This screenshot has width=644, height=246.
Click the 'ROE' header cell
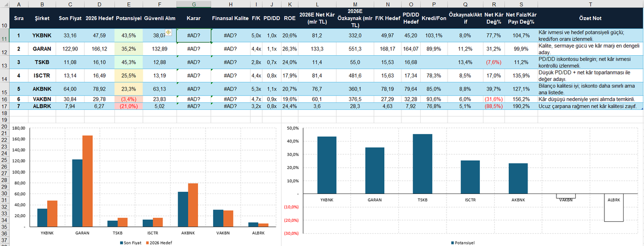click(290, 18)
